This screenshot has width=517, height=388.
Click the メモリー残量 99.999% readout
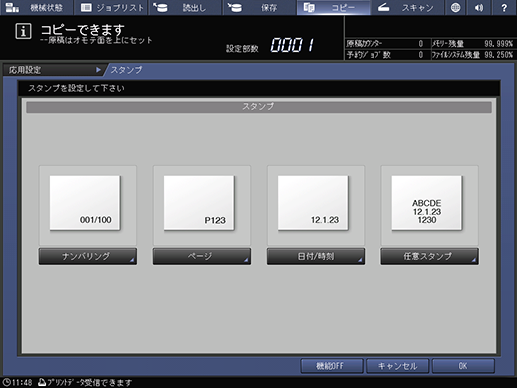pos(472,44)
